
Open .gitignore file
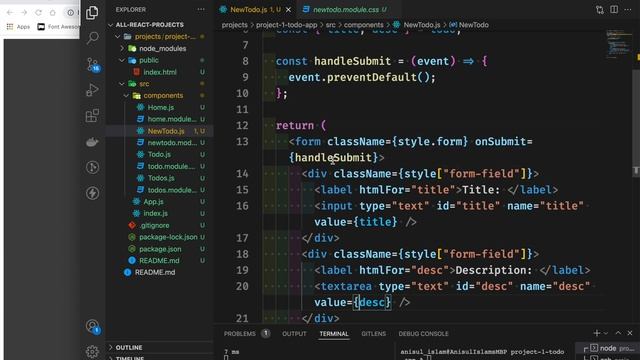[159, 225]
